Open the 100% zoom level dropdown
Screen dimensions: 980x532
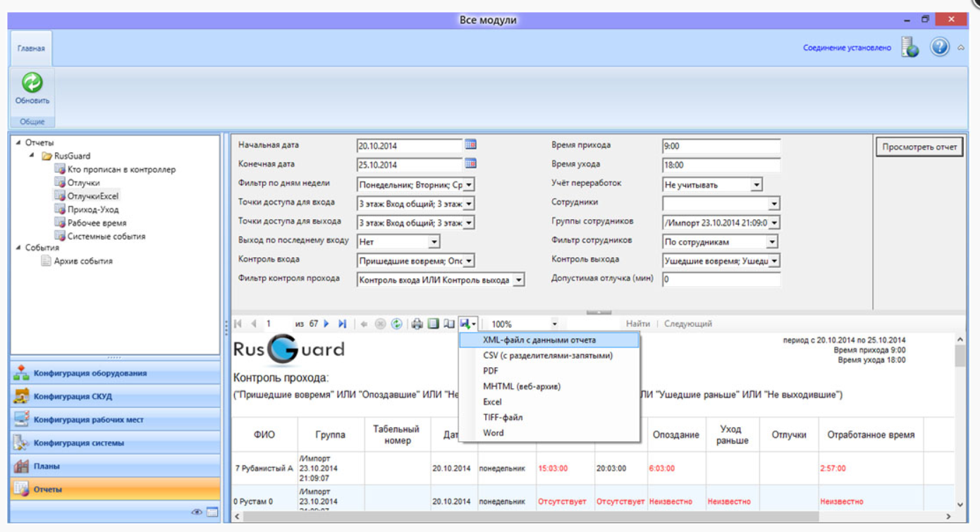(554, 324)
